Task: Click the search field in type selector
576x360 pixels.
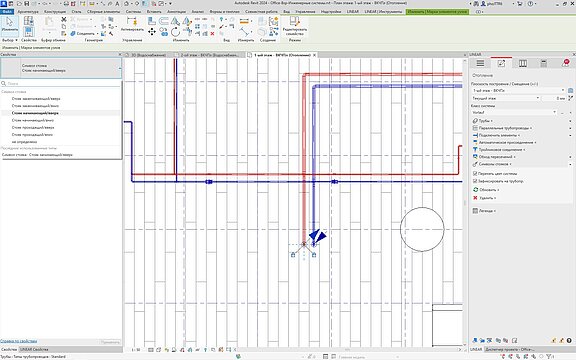Action: click(x=61, y=83)
